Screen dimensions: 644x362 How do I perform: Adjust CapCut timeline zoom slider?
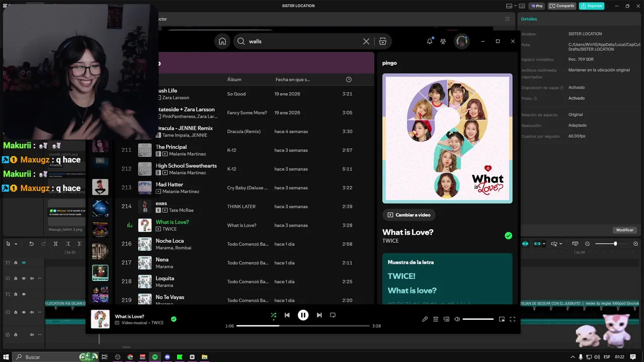[611, 244]
